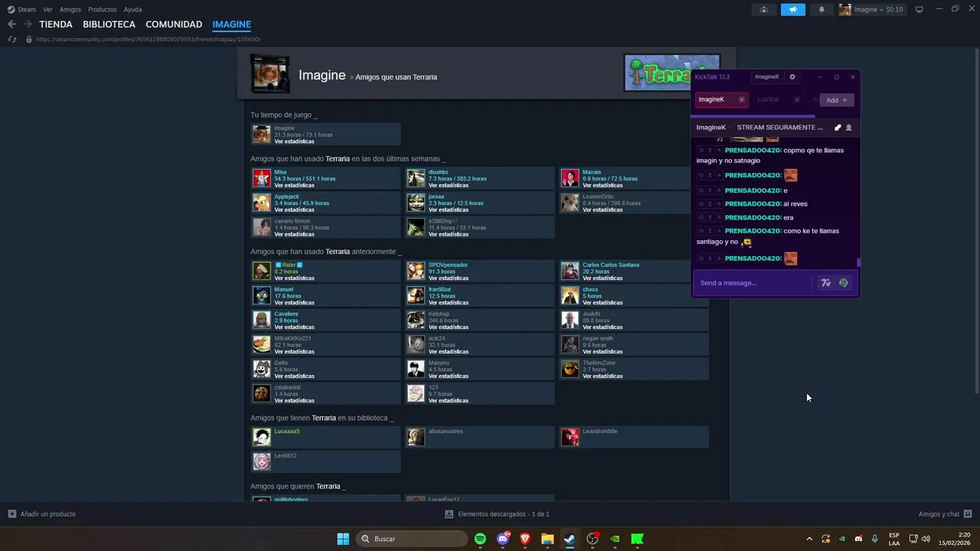The image size is (980, 551).
Task: Click Add chatroom button in KickTalk
Action: point(837,100)
